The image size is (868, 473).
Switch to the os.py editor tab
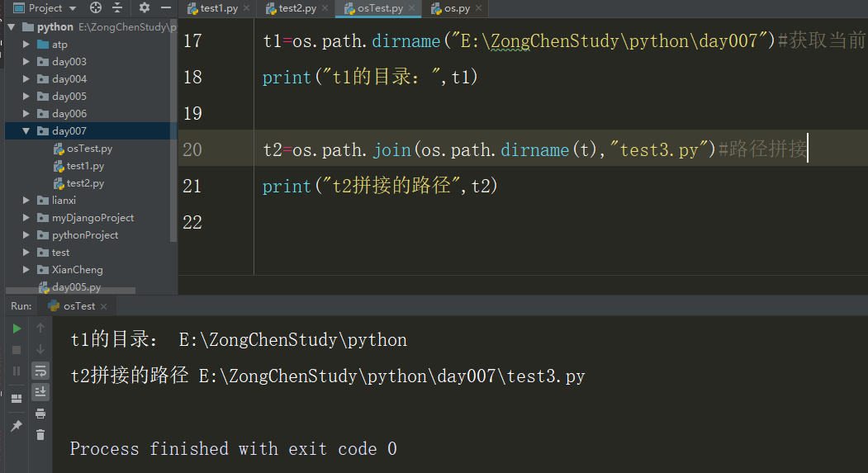click(x=456, y=9)
